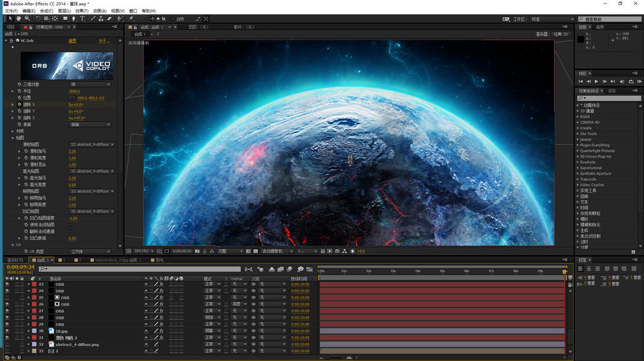Screen dimensions: 644x361
Task: Click the snapshot camera icon under viewer
Action: 197,251
